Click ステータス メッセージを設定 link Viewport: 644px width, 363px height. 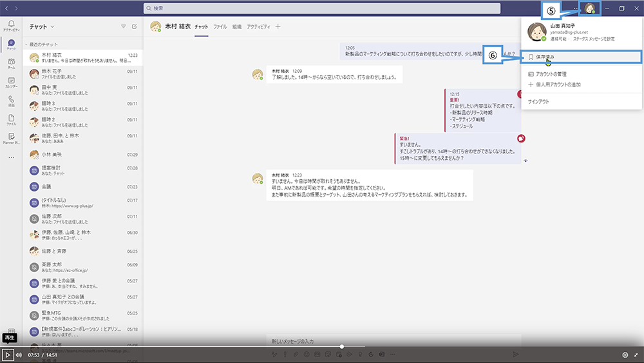(x=594, y=39)
